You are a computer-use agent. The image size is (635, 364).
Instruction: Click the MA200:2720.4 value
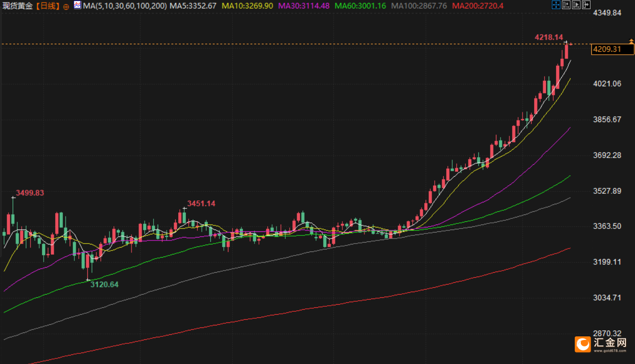(x=478, y=6)
